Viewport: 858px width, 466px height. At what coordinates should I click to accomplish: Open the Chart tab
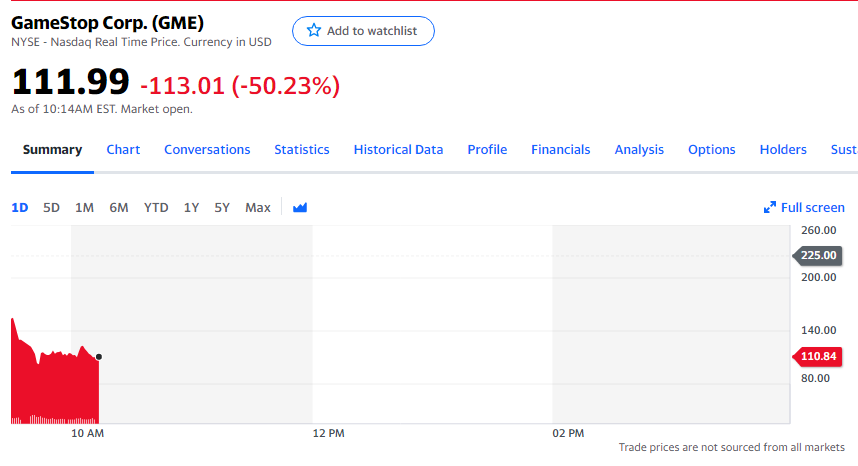(x=123, y=150)
